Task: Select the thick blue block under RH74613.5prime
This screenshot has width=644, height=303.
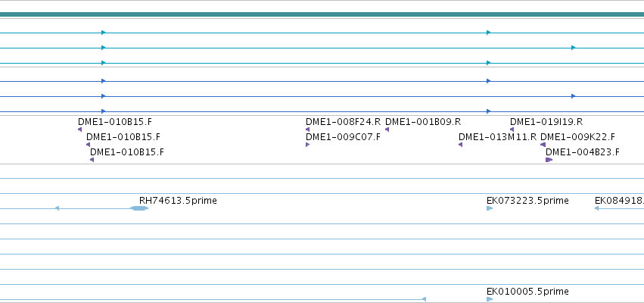Action: coord(139,208)
